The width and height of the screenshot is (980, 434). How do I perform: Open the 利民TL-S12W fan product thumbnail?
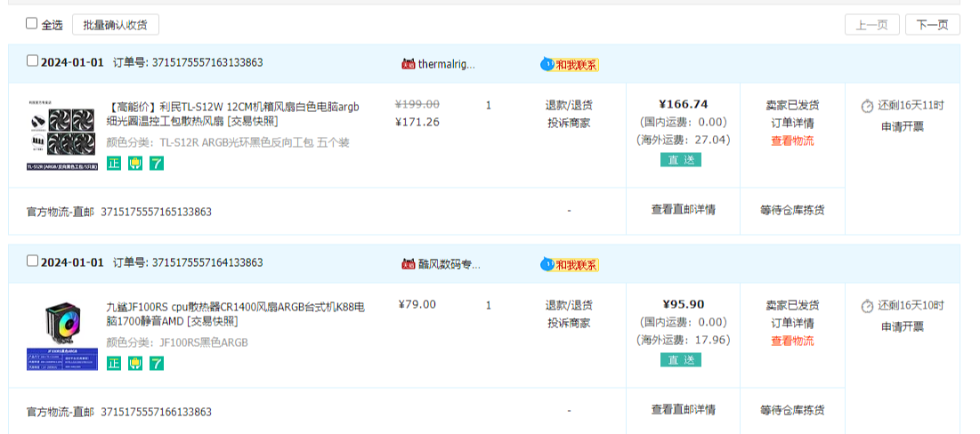62,135
